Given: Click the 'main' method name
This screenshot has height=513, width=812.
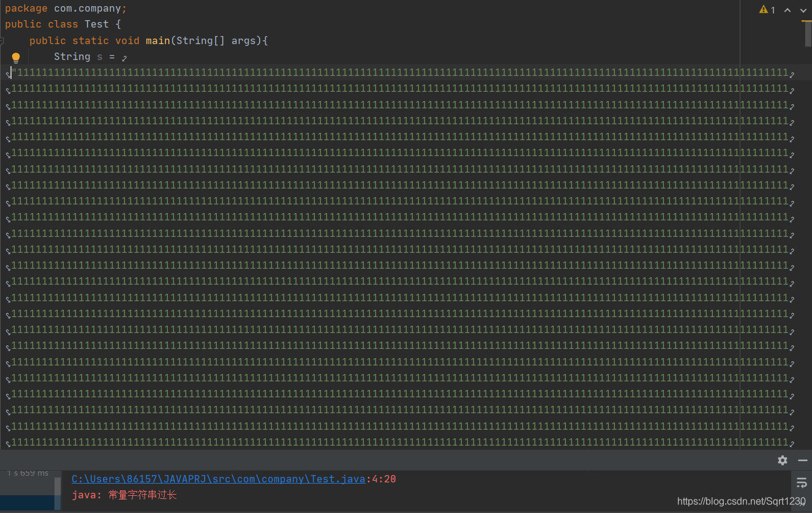Looking at the screenshot, I should pyautogui.click(x=158, y=40).
